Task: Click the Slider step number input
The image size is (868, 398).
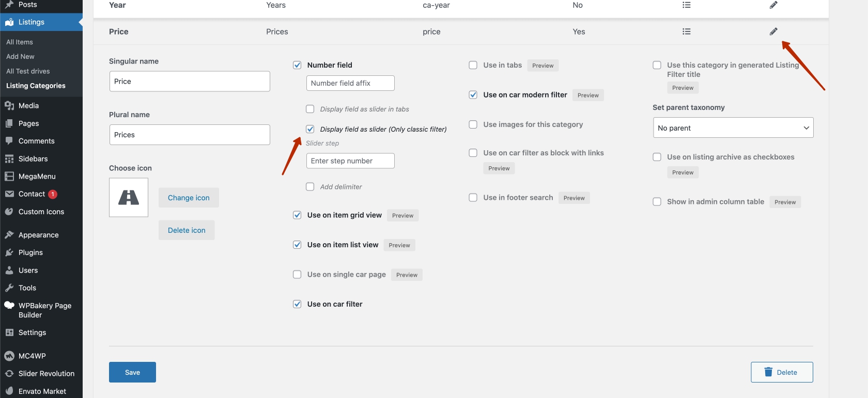Action: tap(350, 161)
